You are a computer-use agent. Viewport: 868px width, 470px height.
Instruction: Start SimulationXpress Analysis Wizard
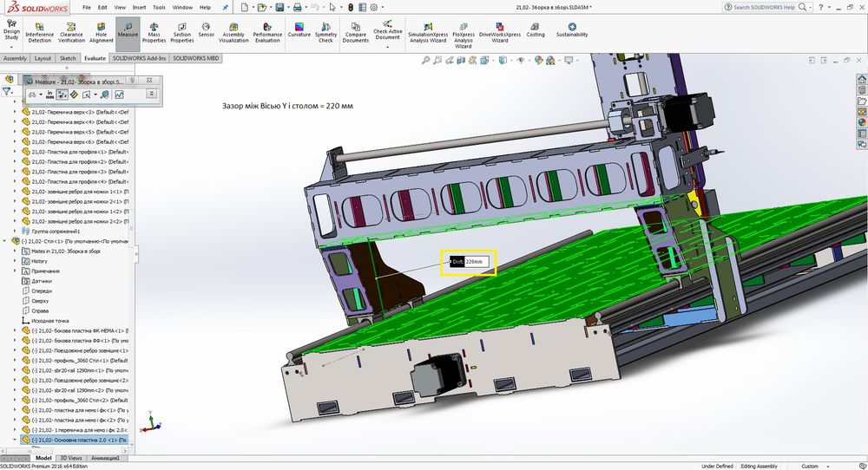pyautogui.click(x=428, y=33)
